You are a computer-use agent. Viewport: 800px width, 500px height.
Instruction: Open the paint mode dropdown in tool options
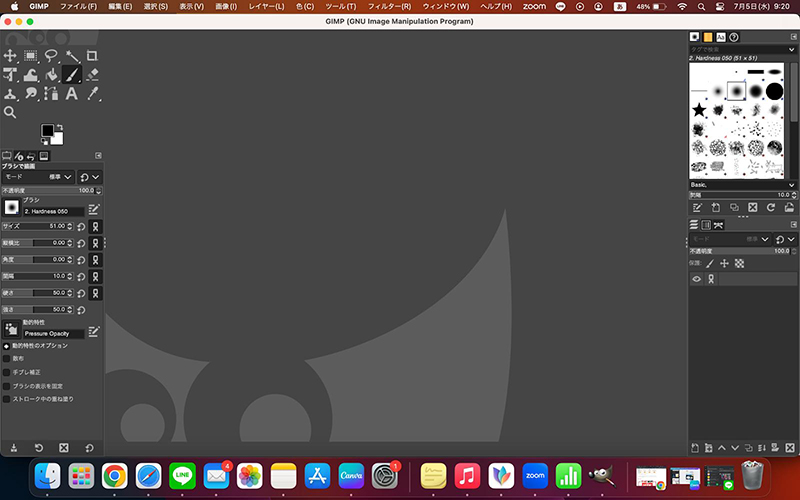[x=38, y=177]
